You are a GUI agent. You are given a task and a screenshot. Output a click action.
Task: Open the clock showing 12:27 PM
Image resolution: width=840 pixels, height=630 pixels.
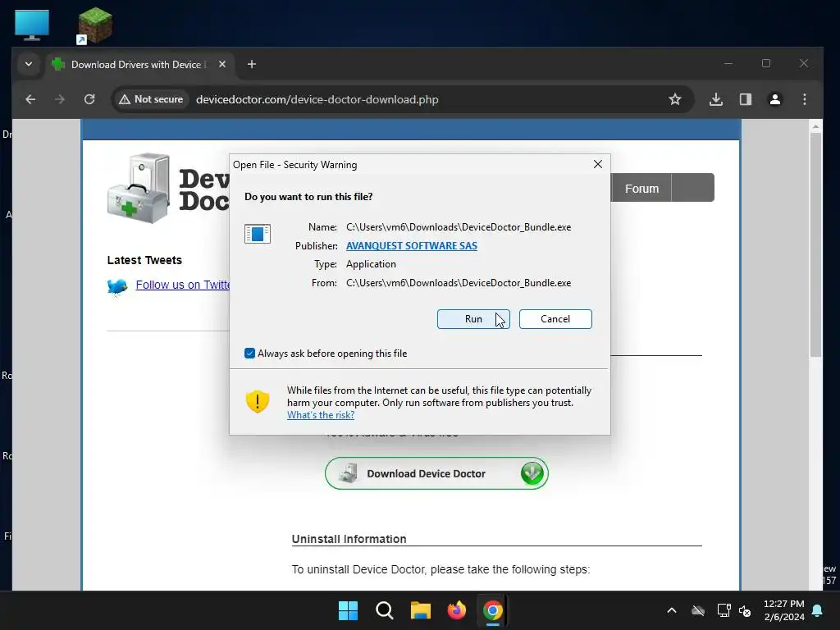tap(783, 610)
